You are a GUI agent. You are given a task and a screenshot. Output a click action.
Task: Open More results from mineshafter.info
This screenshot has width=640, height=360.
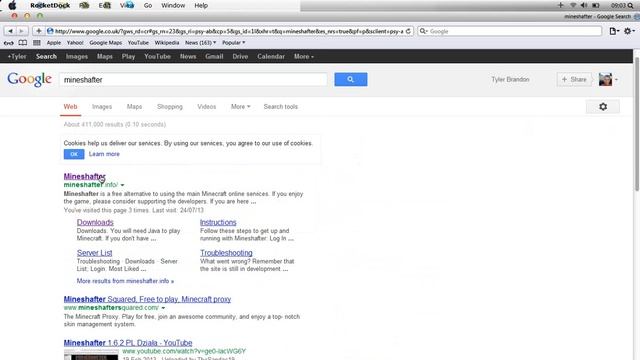pyautogui.click(x=125, y=281)
